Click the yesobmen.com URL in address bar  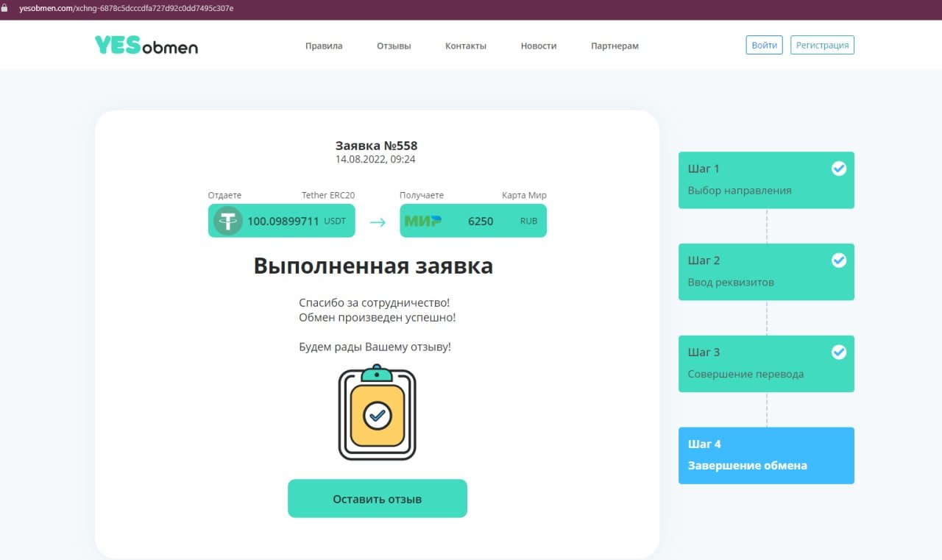pyautogui.click(x=127, y=8)
